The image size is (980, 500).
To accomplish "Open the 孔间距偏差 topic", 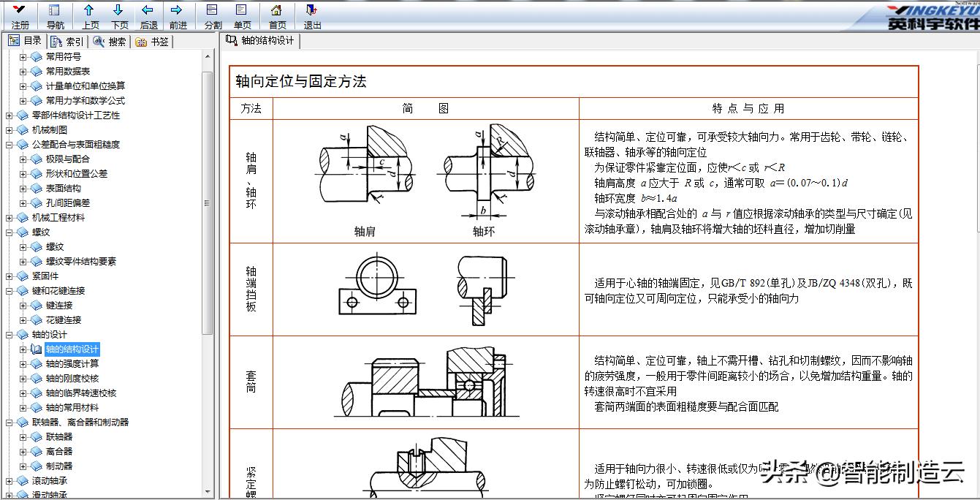I will (68, 202).
